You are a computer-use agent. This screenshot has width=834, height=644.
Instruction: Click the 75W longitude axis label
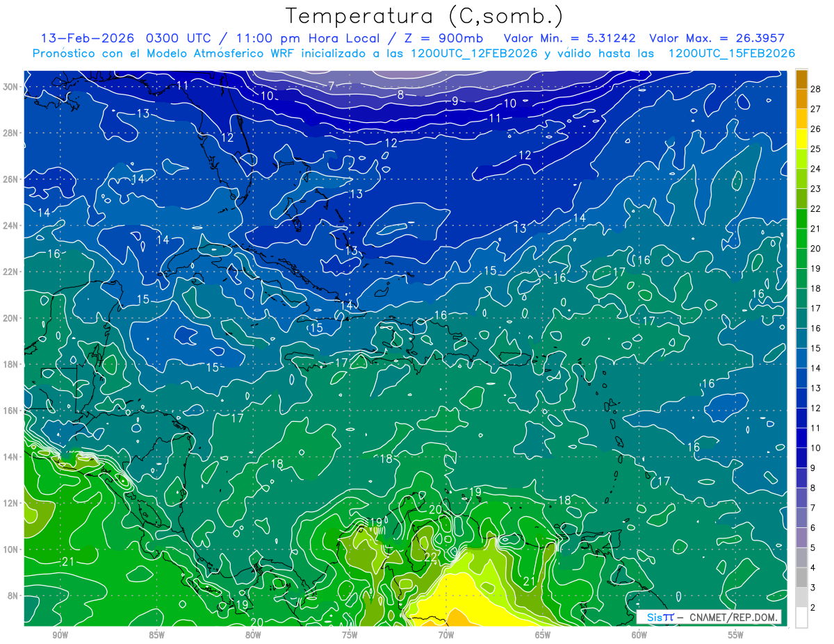point(350,635)
